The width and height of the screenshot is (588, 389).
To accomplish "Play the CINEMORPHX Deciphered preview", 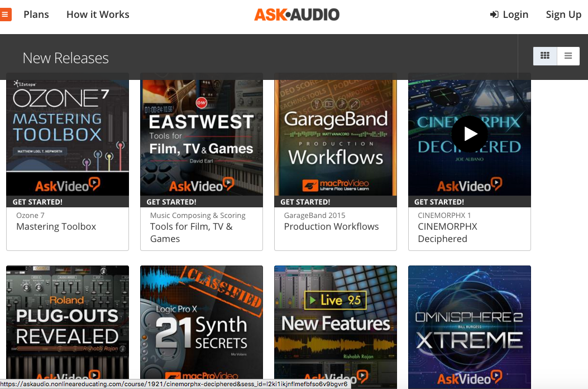I will pos(470,134).
